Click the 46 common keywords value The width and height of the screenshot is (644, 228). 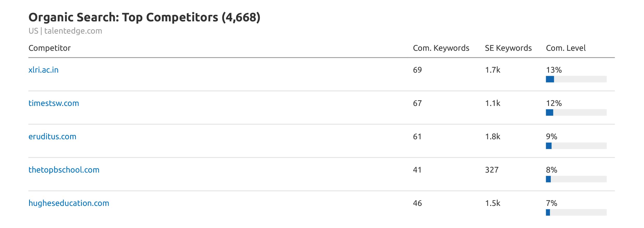417,203
